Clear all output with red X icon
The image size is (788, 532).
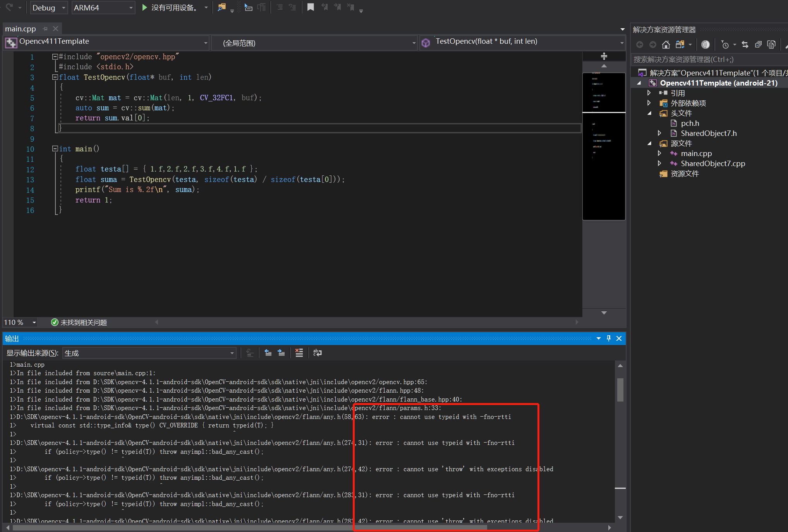coord(299,353)
